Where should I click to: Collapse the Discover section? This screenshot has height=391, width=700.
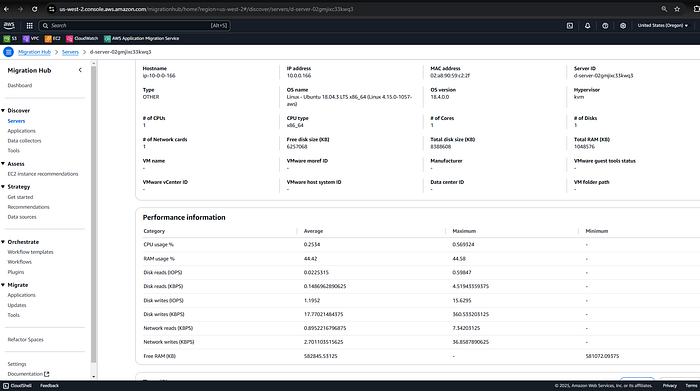pyautogui.click(x=3, y=110)
